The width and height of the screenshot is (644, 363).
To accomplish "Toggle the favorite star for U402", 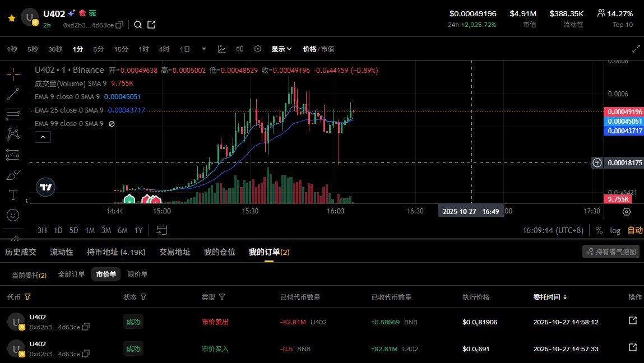I will tap(12, 18).
